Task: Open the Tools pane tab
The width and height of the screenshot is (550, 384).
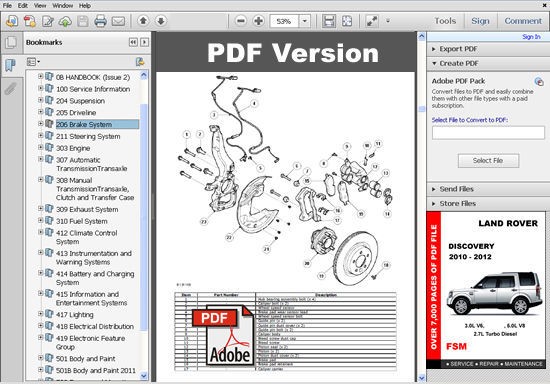Action: click(445, 21)
